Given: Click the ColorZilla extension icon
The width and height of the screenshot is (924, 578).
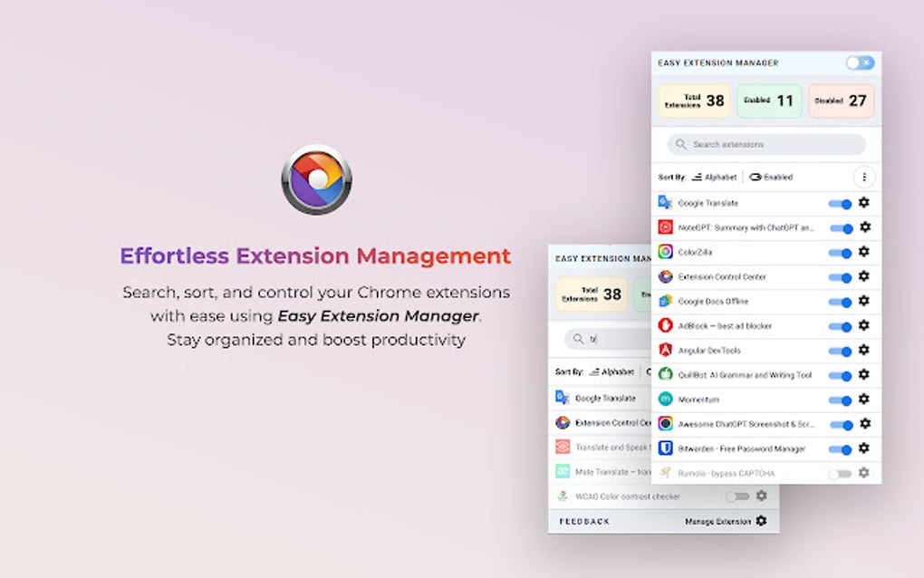Looking at the screenshot, I should pyautogui.click(x=665, y=252).
